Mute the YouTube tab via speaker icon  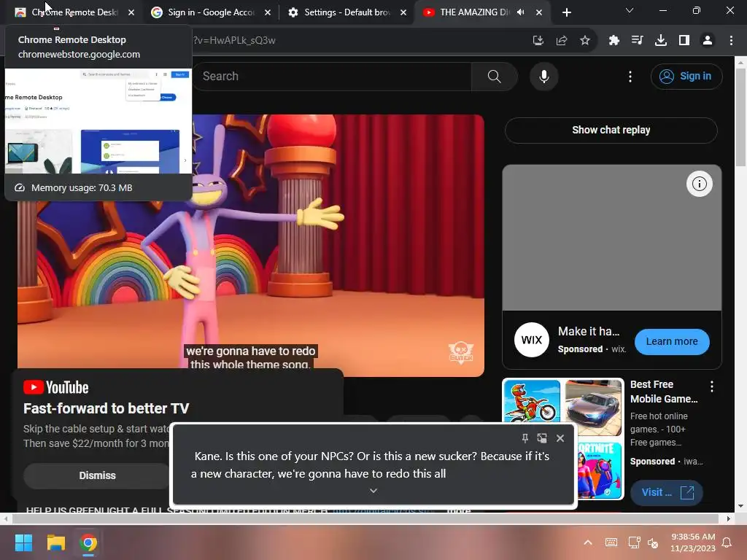pos(521,12)
